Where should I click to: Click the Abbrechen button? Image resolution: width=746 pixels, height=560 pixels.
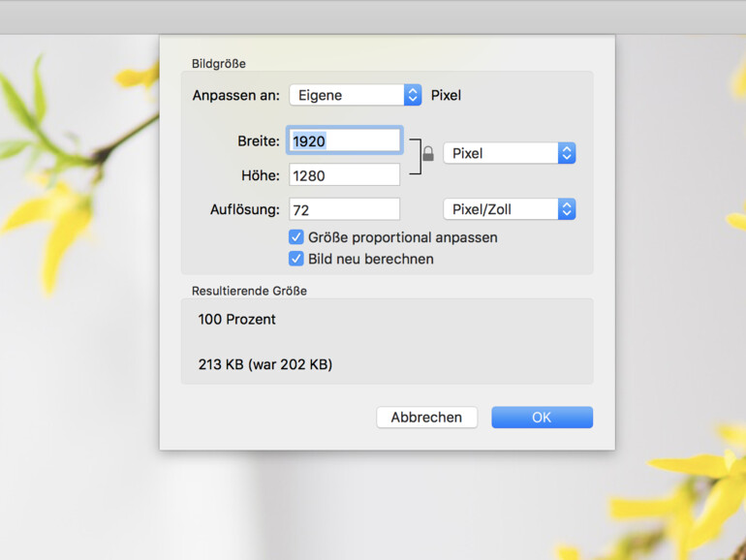[426, 418]
